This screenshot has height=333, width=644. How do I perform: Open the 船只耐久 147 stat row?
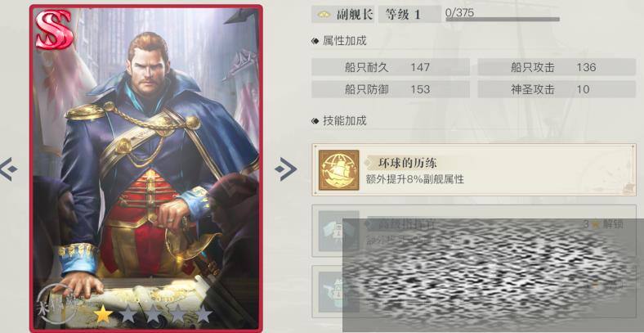391,67
